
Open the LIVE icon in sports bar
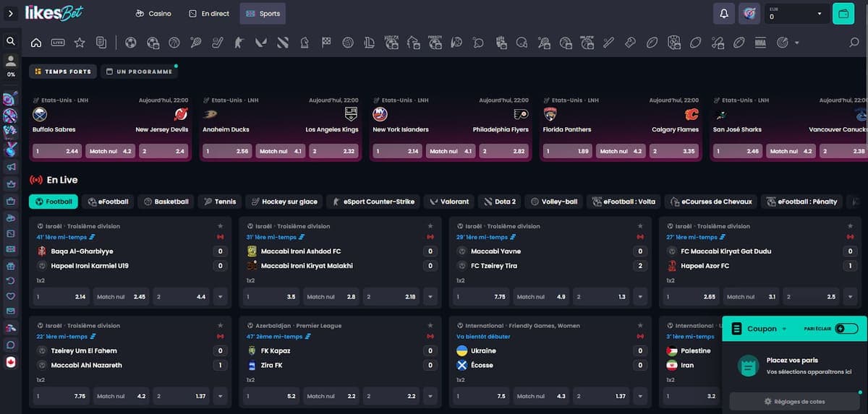click(58, 43)
